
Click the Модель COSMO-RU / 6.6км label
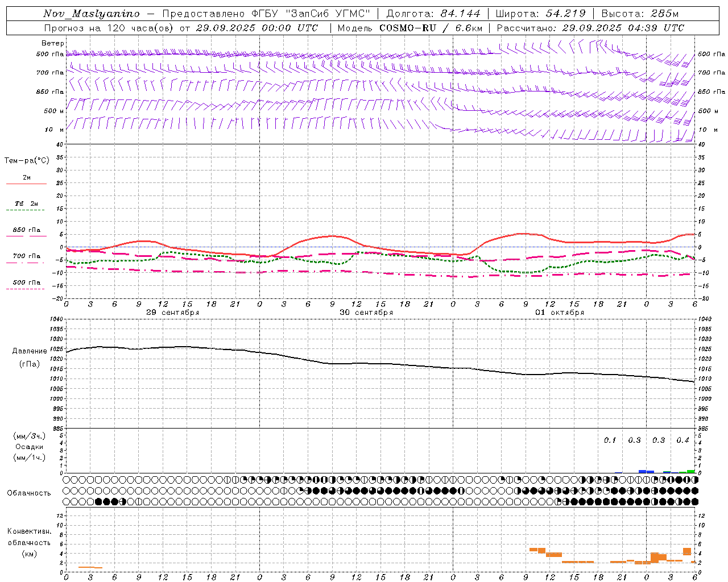pyautogui.click(x=410, y=28)
